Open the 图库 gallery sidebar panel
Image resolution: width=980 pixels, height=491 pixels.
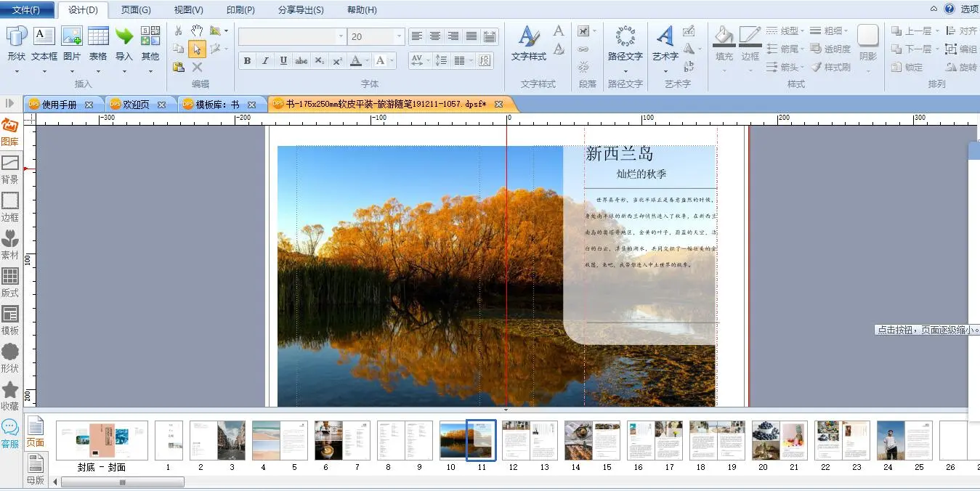click(10, 131)
